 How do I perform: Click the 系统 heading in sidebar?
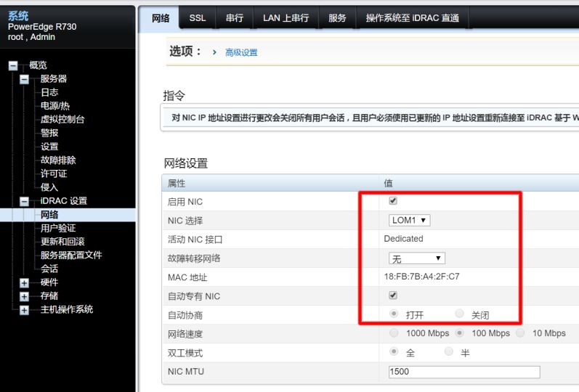click(18, 16)
